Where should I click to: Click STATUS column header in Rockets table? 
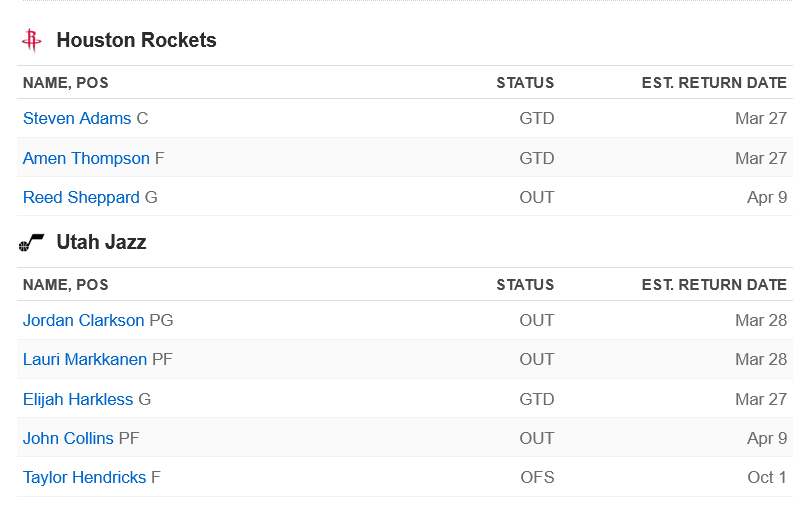point(525,83)
